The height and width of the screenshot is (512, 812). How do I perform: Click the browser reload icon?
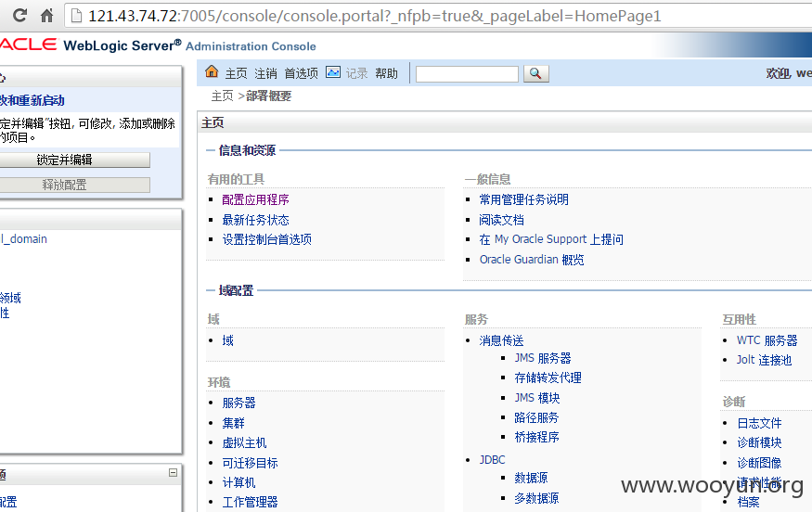tap(19, 16)
